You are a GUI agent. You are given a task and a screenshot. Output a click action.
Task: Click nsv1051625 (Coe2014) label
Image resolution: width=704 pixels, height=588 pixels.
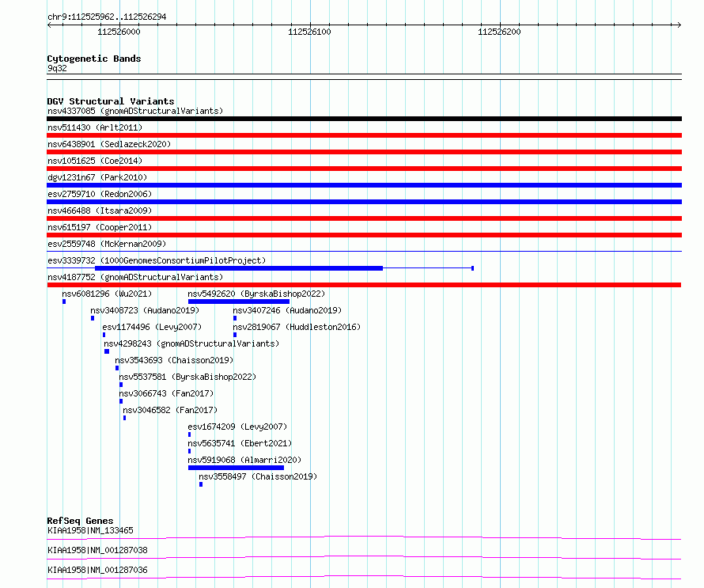(95, 161)
